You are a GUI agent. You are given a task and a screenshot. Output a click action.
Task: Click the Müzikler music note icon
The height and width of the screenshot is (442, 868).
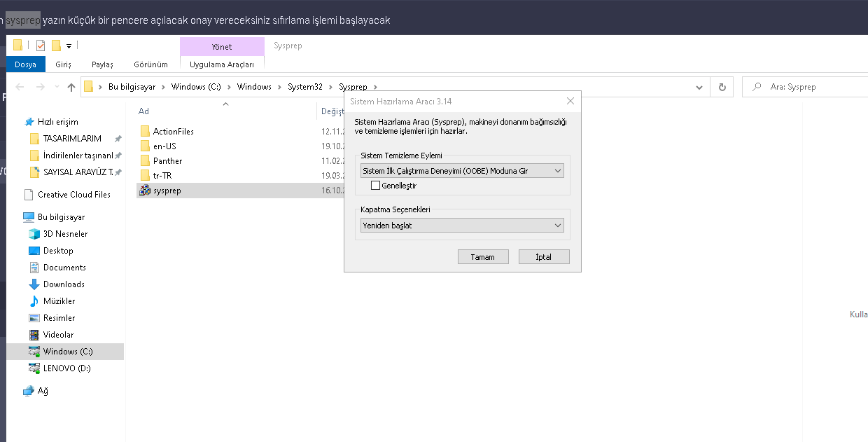pos(34,301)
